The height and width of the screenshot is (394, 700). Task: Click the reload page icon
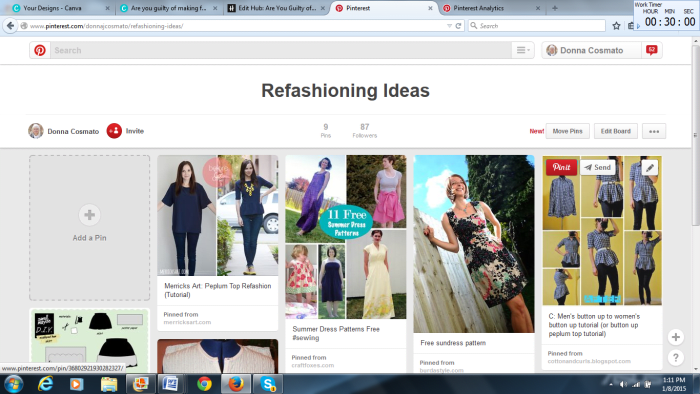point(458,26)
